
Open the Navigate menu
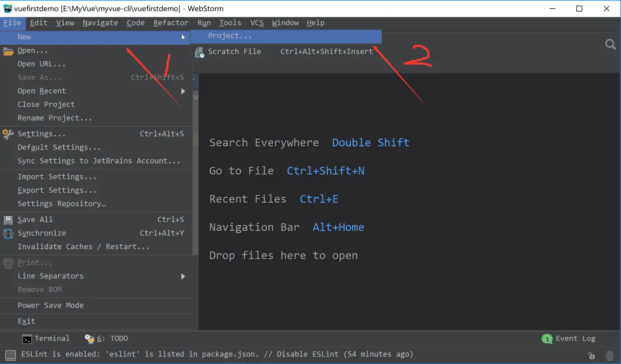[100, 23]
